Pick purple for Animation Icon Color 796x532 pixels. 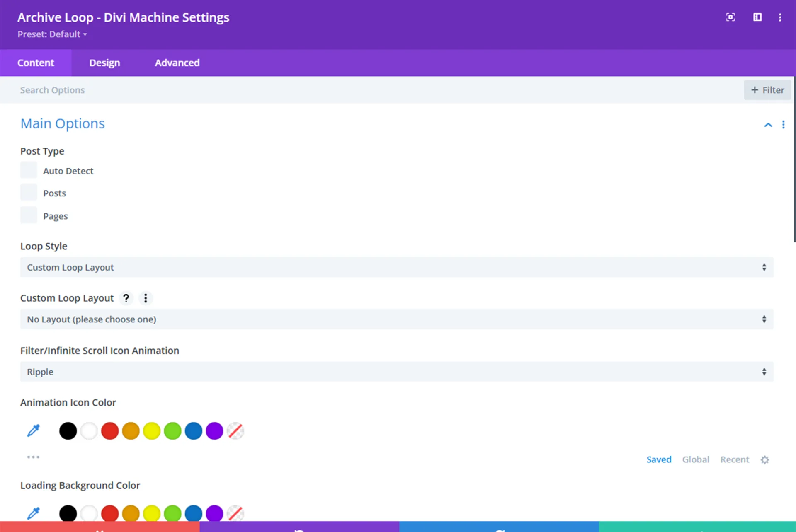pos(214,431)
